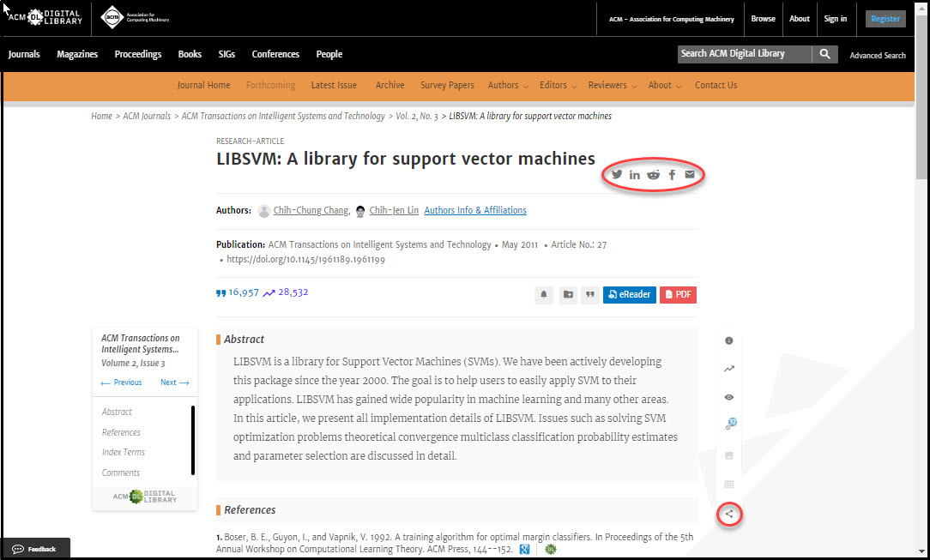Jump to Comments in section navigation
Screen dimensions: 930x560
pos(120,473)
